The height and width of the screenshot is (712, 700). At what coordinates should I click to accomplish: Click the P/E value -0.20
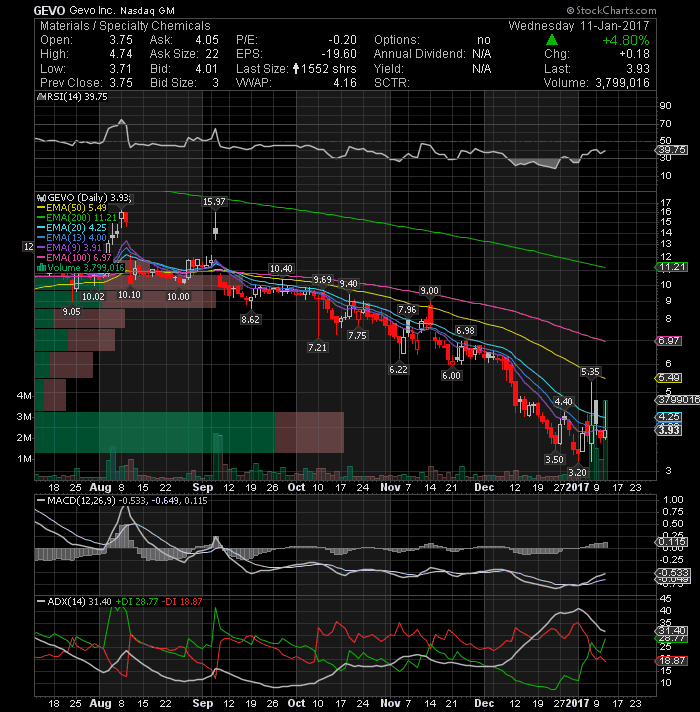[x=342, y=40]
